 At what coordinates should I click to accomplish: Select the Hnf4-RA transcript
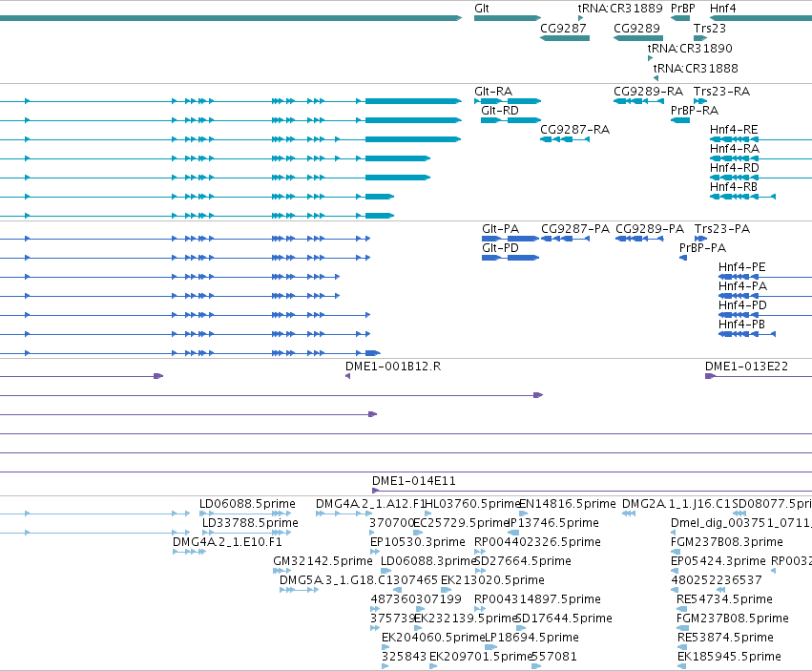click(x=760, y=158)
